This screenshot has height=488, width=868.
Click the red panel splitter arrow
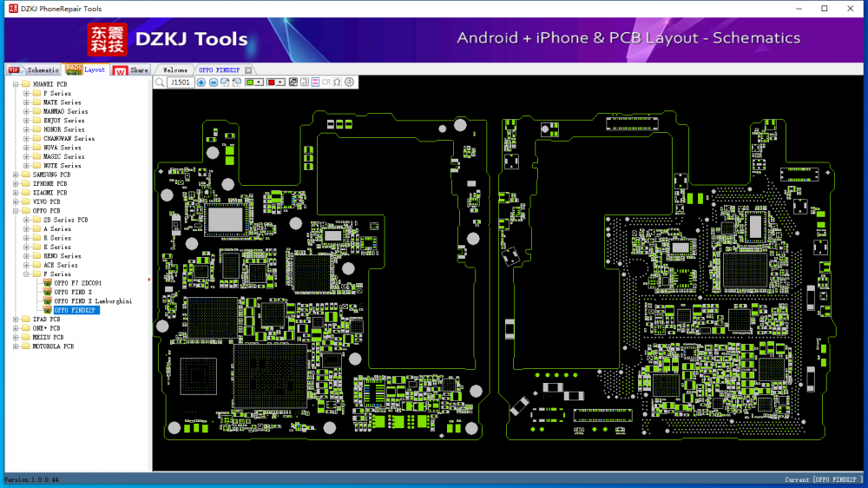[149, 280]
